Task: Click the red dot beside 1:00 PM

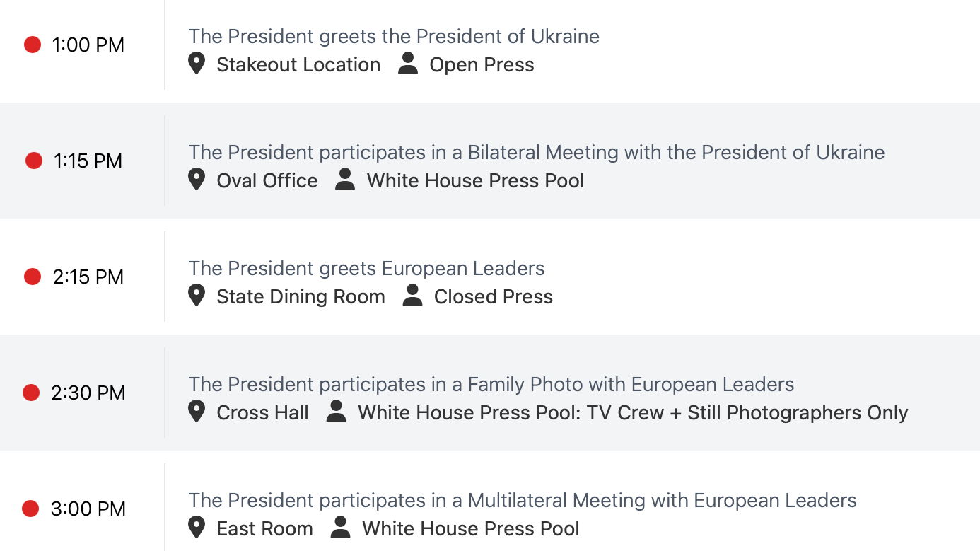Action: point(33,45)
